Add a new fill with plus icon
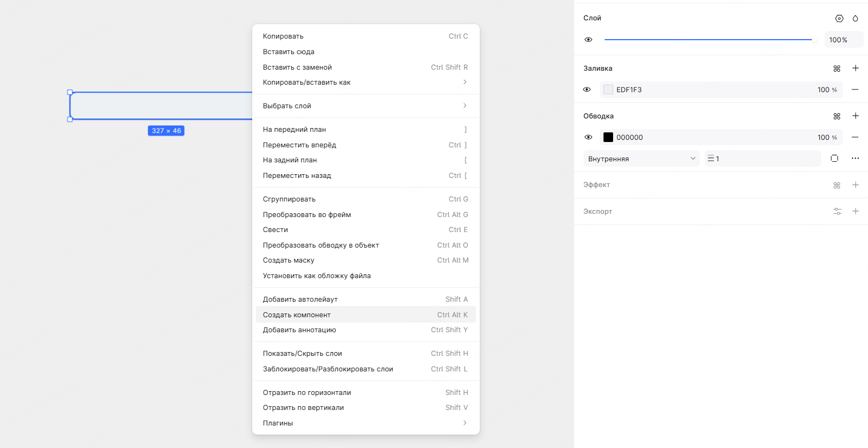Image resolution: width=868 pixels, height=448 pixels. point(855,68)
